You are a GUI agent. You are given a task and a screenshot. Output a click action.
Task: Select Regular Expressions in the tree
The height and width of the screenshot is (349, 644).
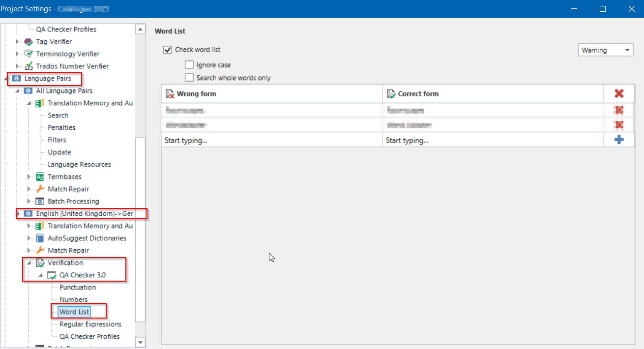click(x=90, y=324)
